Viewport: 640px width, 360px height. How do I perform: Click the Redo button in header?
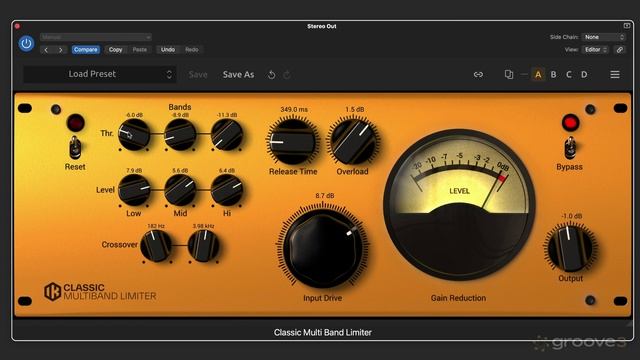pos(192,50)
